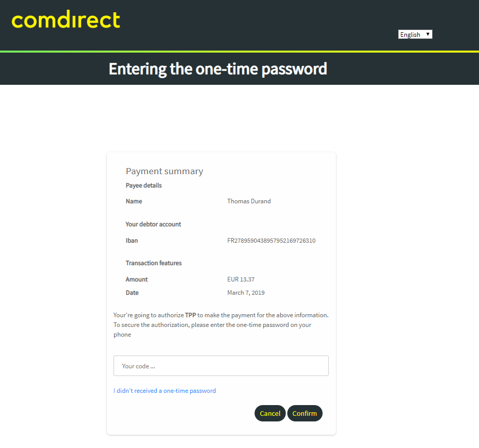Select the payee name Thomas Durand

[249, 201]
